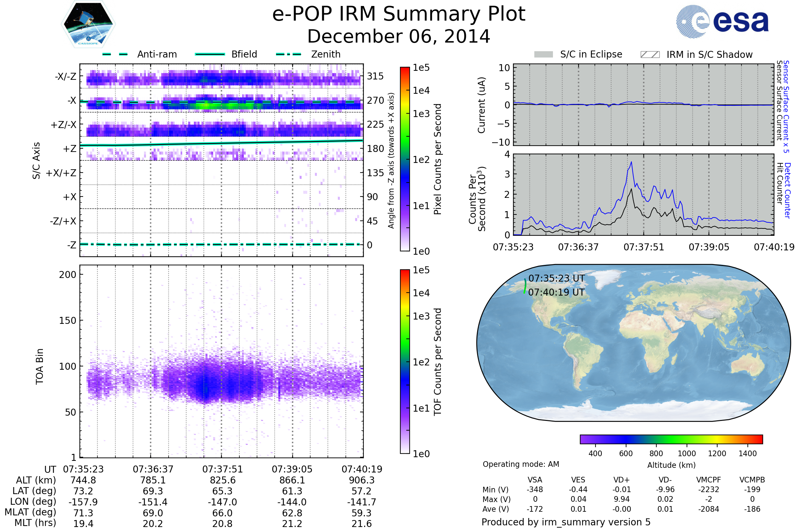Click the IRM in S/C Shadow hatched patch
The image size is (798, 532).
coord(650,55)
